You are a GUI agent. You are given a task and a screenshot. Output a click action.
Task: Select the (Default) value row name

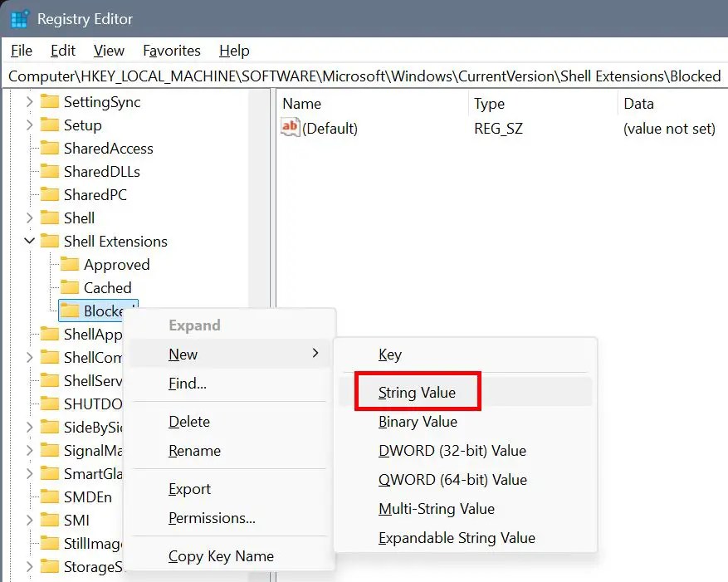coord(330,128)
